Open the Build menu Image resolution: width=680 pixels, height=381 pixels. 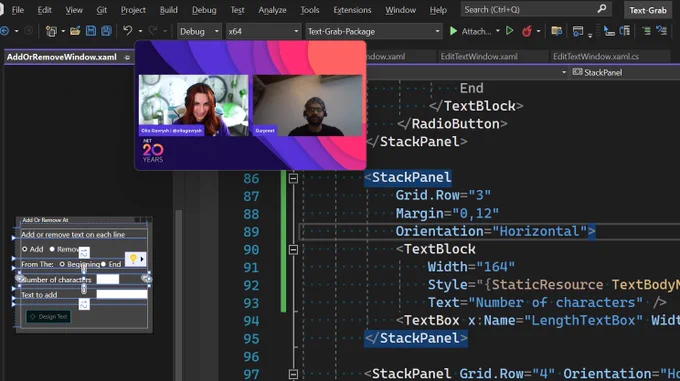[168, 10]
